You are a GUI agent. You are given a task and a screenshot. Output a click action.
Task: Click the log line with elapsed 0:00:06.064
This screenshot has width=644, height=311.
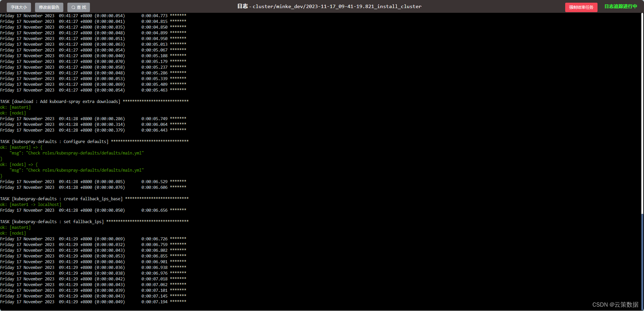93,124
